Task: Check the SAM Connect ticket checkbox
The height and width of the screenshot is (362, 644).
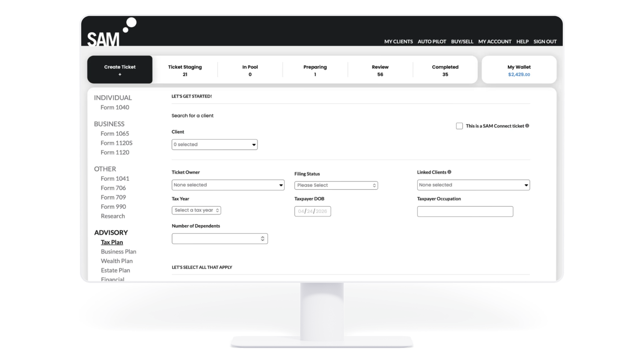Action: coord(459,126)
